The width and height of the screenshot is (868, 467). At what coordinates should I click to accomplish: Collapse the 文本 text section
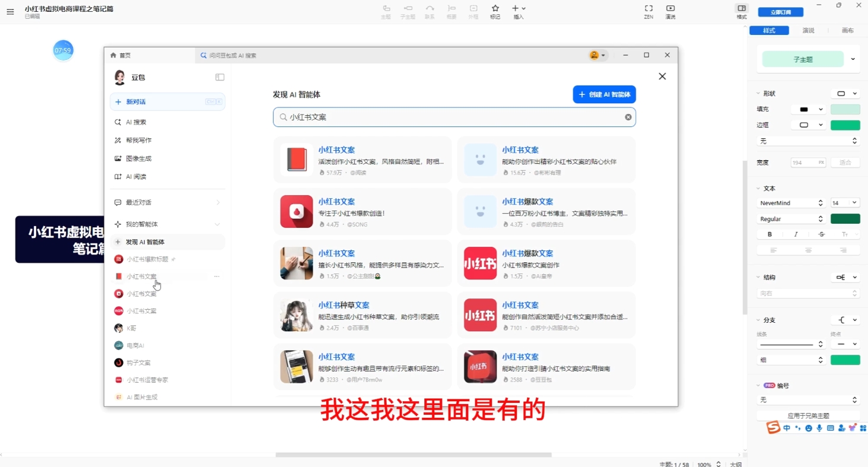[x=758, y=189]
